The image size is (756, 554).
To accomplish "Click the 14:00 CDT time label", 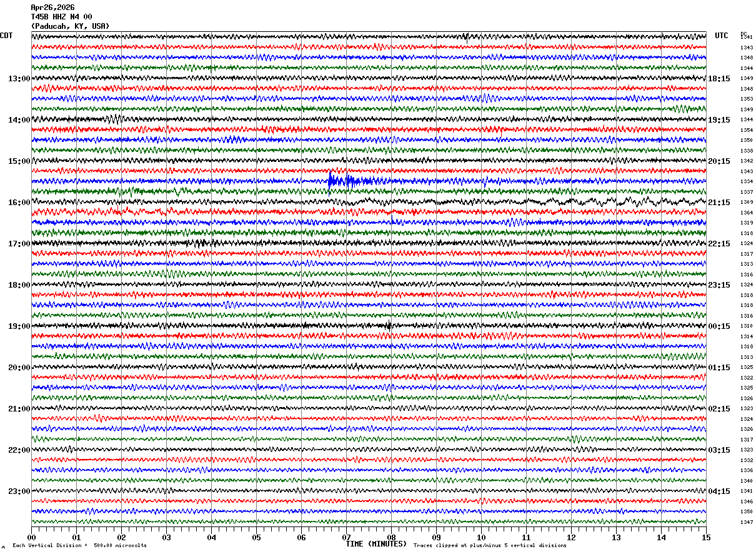I will 19,120.
